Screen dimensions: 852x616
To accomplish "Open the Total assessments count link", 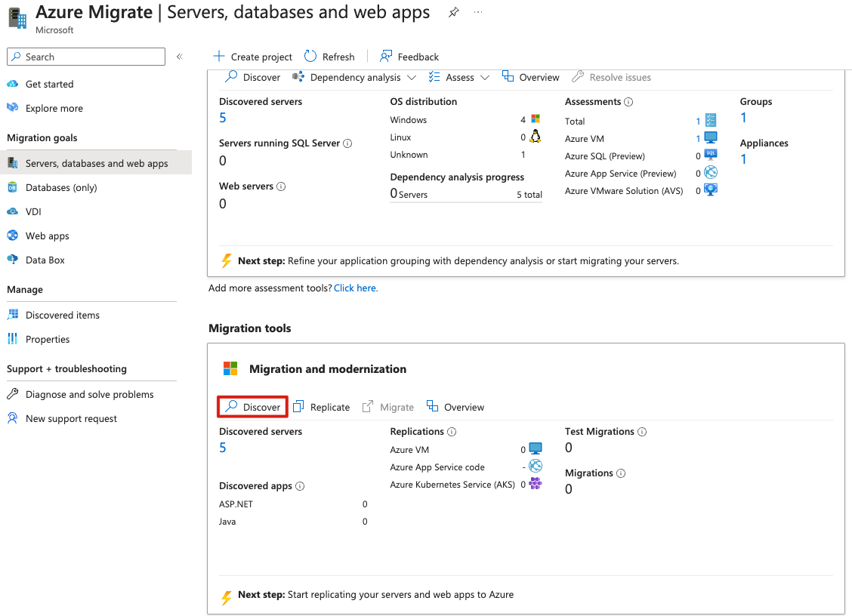I will pyautogui.click(x=698, y=121).
